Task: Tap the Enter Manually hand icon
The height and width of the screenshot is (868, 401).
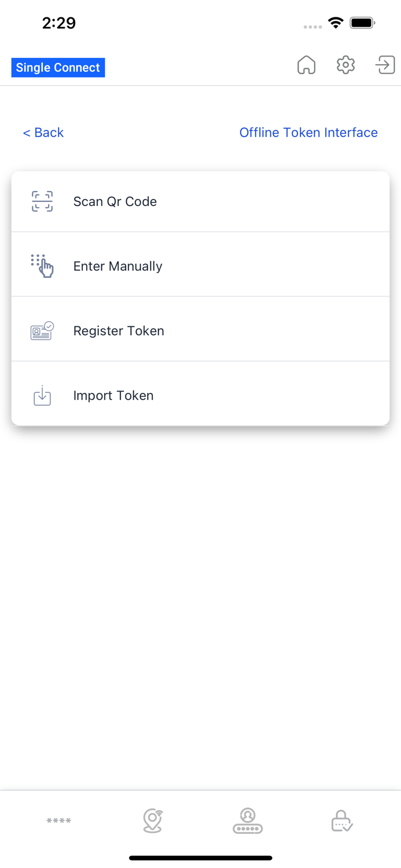Action: point(42,266)
